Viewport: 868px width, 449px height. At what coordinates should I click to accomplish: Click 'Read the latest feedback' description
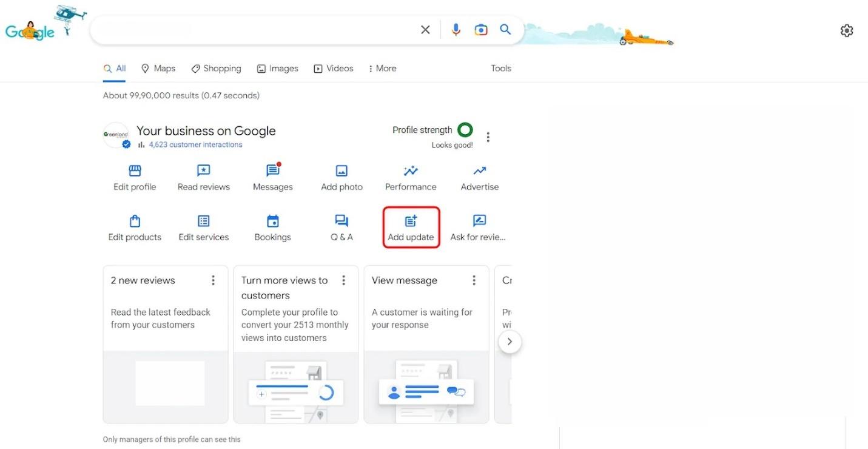point(161,319)
